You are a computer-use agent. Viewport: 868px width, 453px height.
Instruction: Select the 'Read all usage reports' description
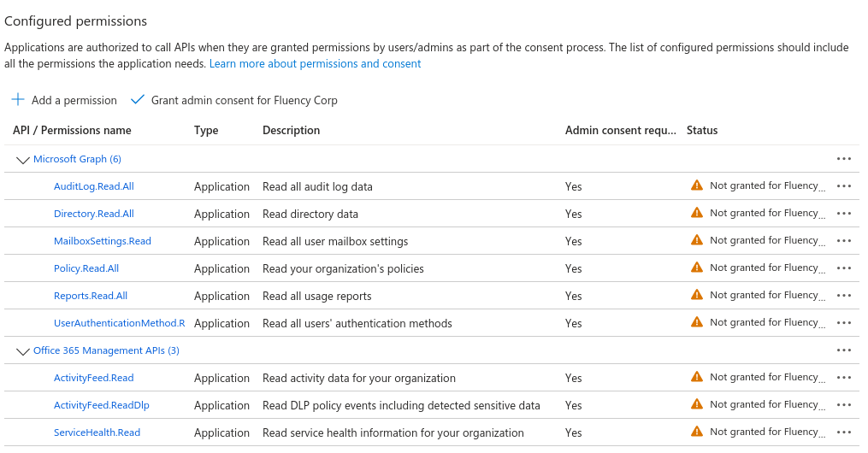[316, 297]
